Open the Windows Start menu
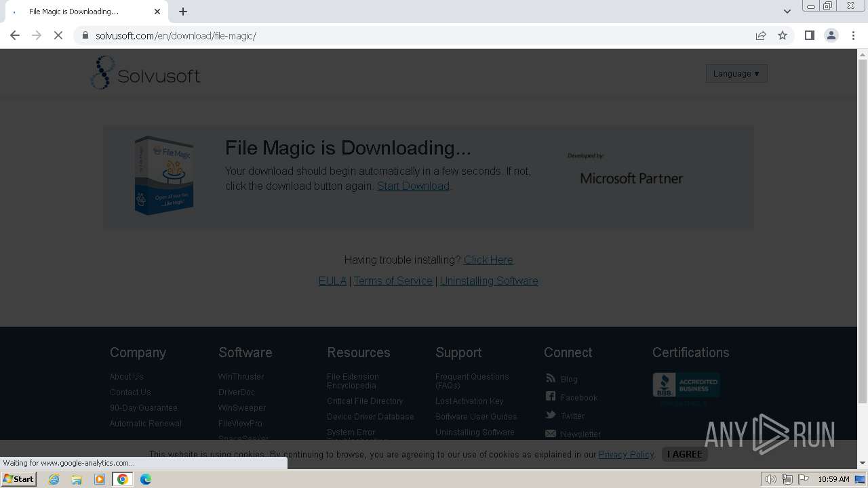This screenshot has width=868, height=488. click(19, 479)
